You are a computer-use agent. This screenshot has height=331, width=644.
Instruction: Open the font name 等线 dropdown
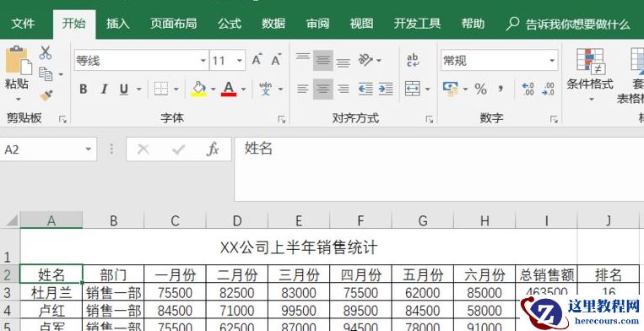[203, 61]
